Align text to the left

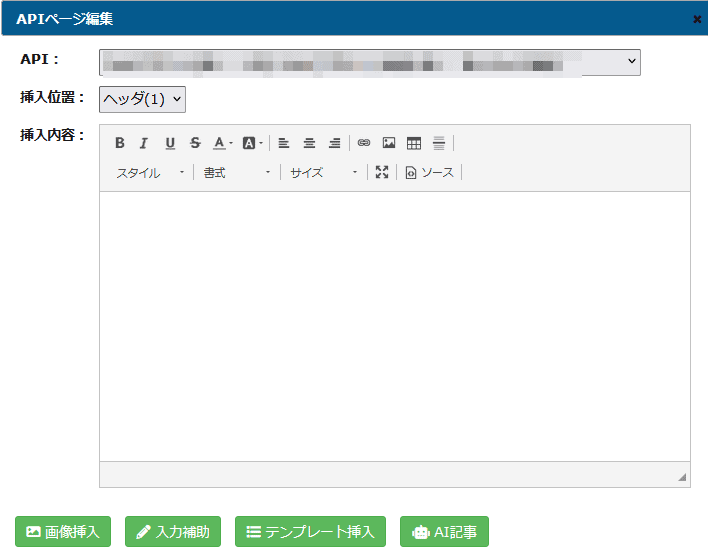pyautogui.click(x=284, y=143)
